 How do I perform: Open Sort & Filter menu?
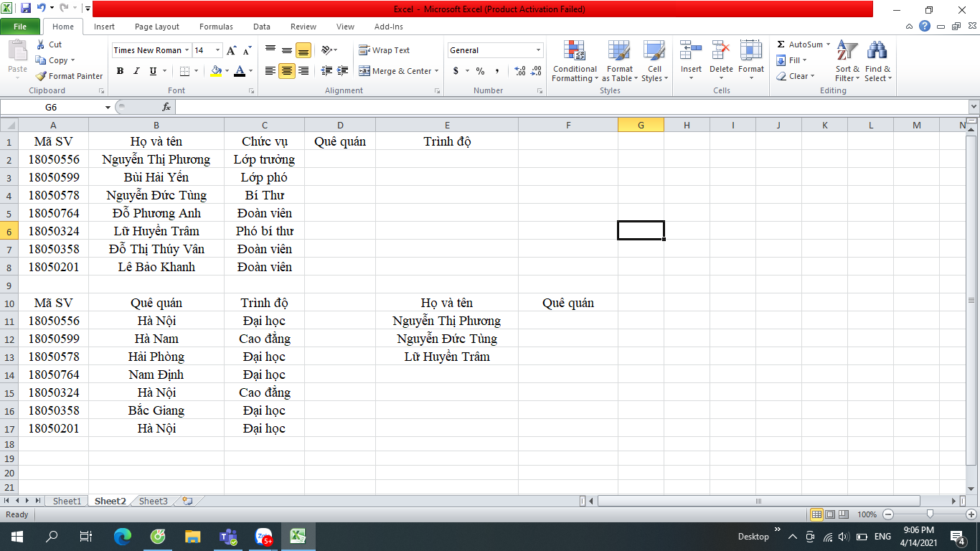tap(847, 62)
